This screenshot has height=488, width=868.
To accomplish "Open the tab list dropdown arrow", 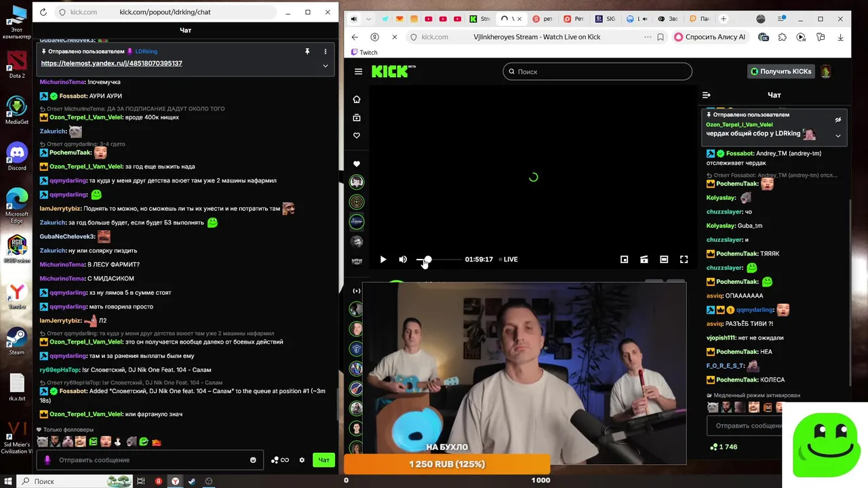I will [x=368, y=19].
